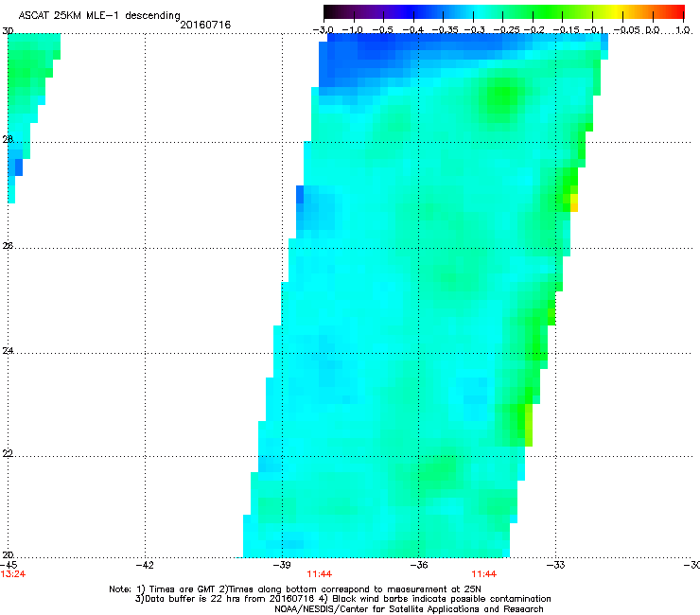Select the -42 longitude axis label

coord(145,565)
